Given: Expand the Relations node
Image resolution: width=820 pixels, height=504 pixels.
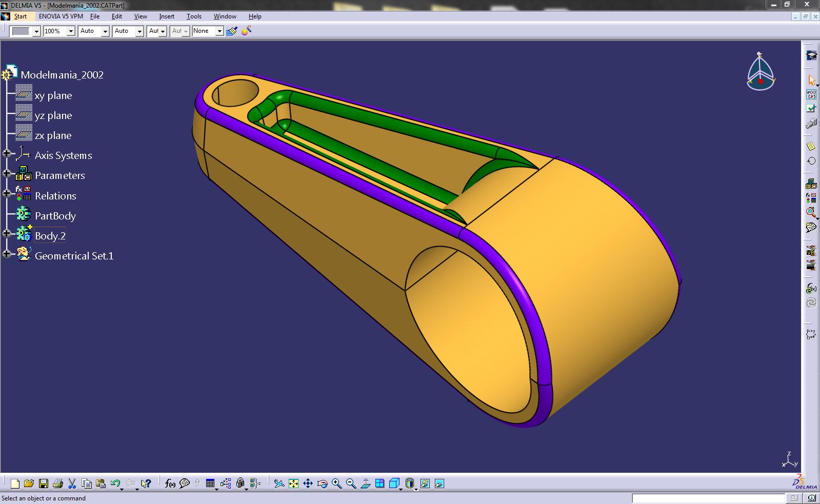Looking at the screenshot, I should pos(7,193).
